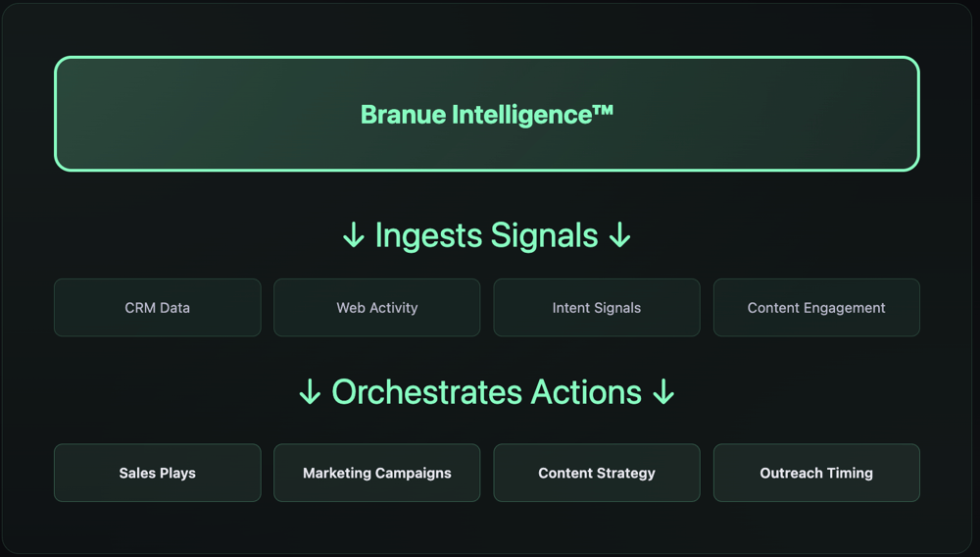Click the down arrow left of Orchestrates Actions

pos(310,392)
